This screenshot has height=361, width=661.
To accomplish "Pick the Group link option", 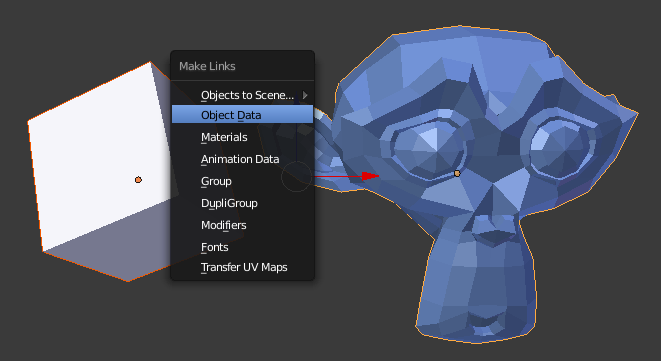I will point(242,181).
